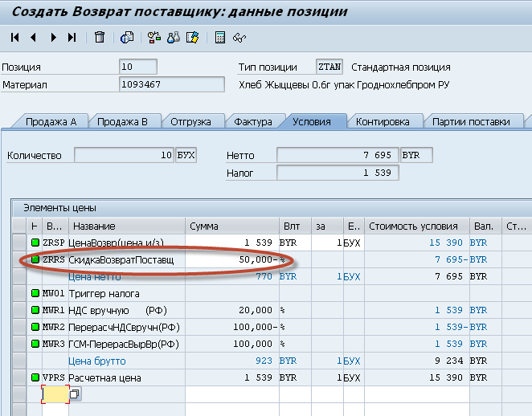Open search help next to empty condition field
This screenshot has width=532, height=416.
click(75, 394)
